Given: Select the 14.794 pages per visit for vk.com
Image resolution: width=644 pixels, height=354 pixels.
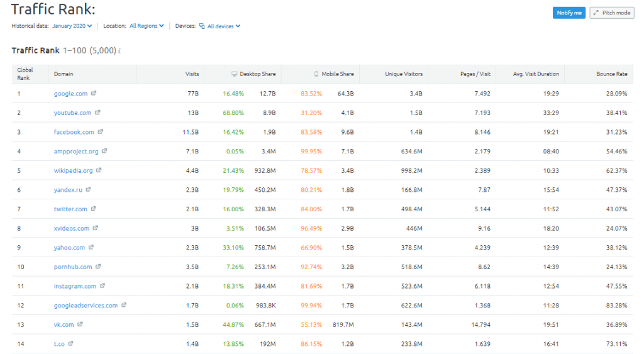Looking at the screenshot, I should [481, 325].
